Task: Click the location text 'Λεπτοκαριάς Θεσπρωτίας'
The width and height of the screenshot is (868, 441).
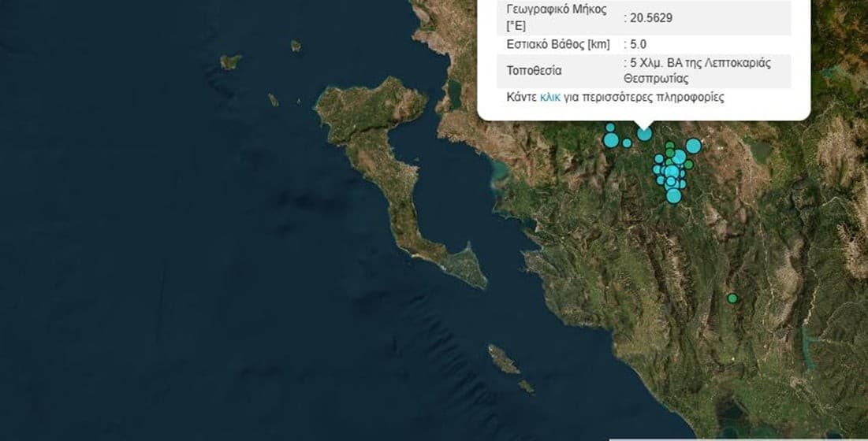Action: 698,71
